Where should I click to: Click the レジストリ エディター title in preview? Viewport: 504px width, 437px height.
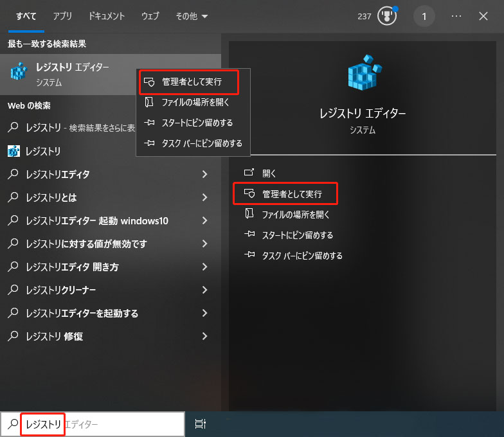click(x=363, y=113)
